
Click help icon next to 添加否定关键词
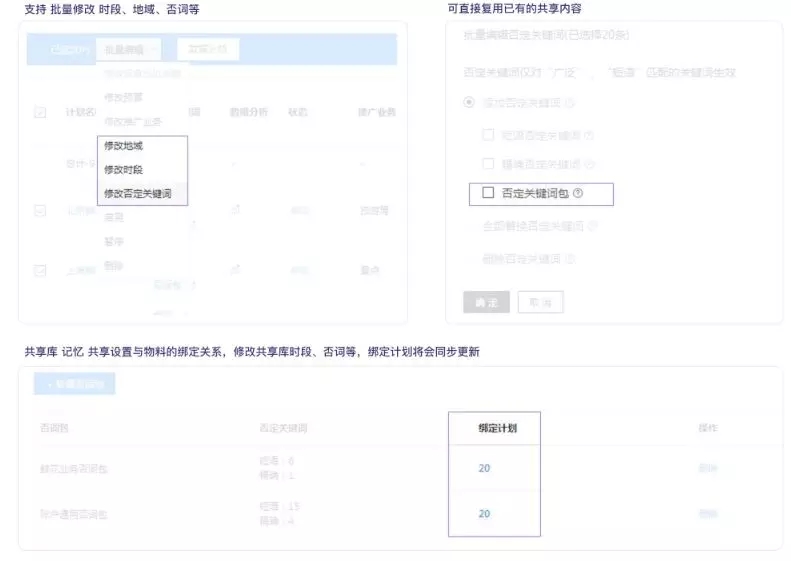(570, 103)
